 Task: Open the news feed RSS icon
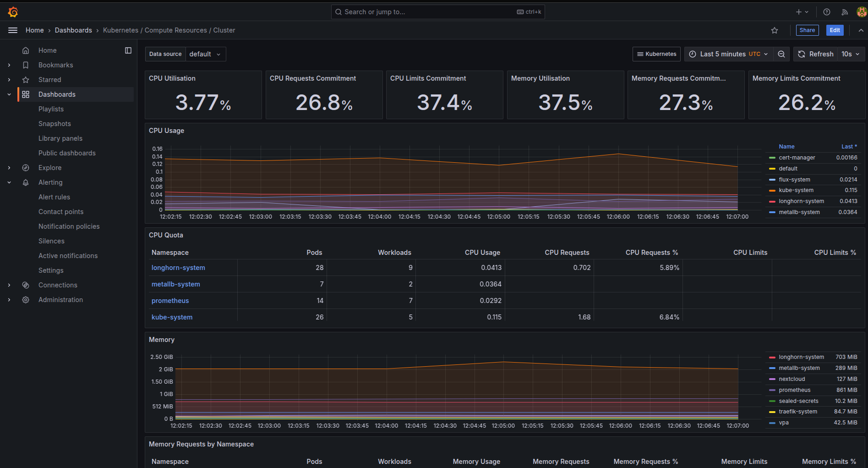tap(845, 12)
